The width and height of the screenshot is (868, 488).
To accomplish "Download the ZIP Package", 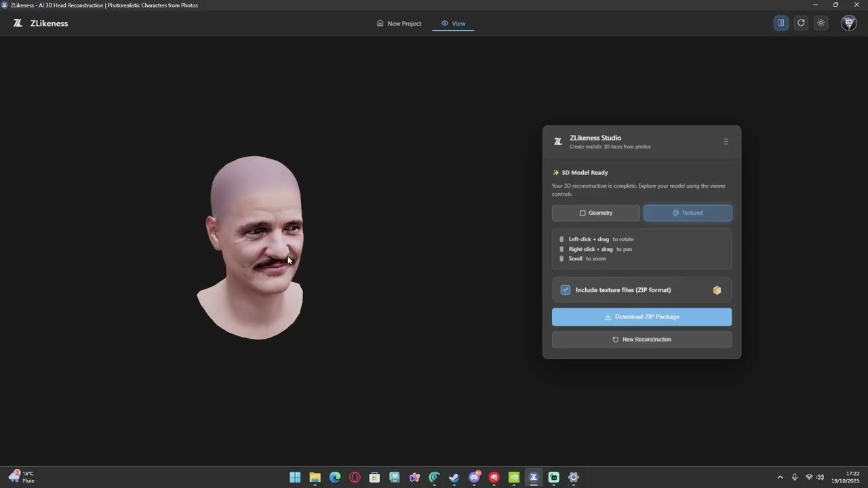I will [x=642, y=317].
